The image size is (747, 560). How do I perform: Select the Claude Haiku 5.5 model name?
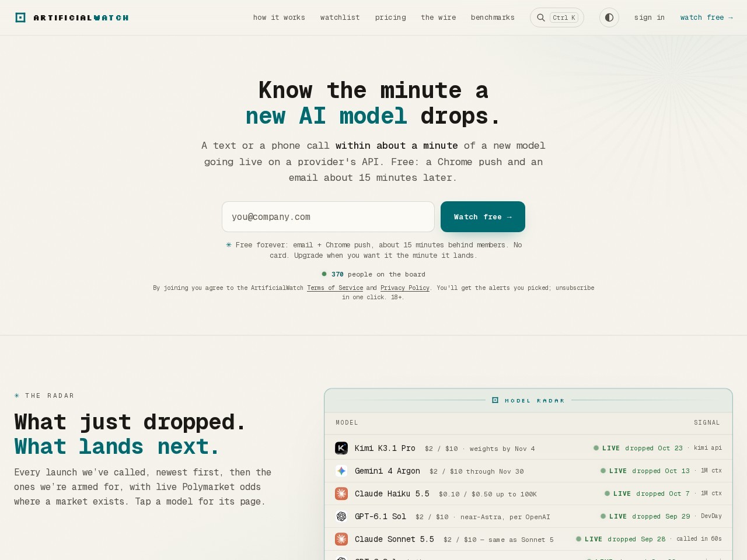coord(392,494)
